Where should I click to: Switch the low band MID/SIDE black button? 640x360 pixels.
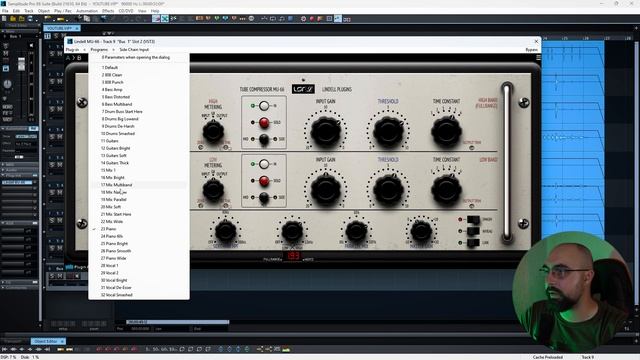point(264,198)
